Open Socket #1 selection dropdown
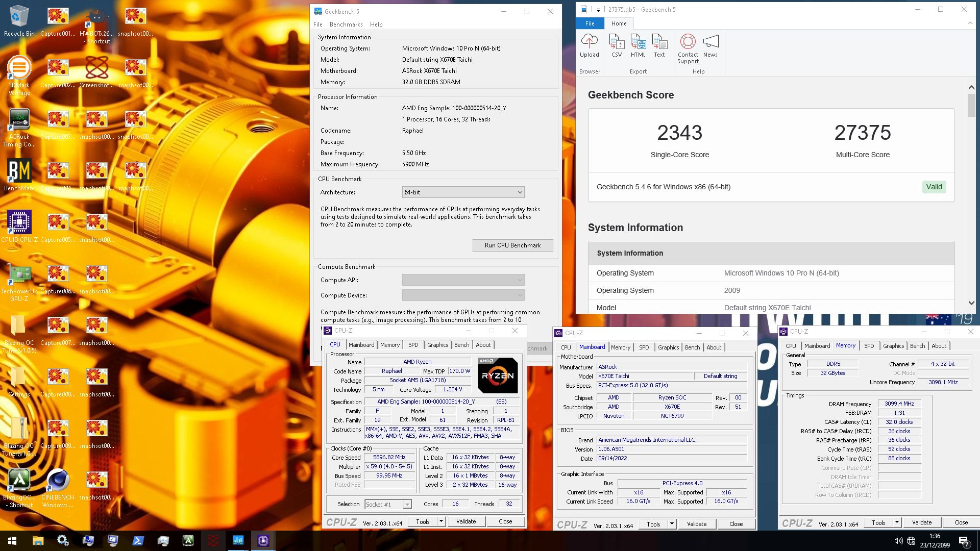The height and width of the screenshot is (551, 980). click(388, 504)
